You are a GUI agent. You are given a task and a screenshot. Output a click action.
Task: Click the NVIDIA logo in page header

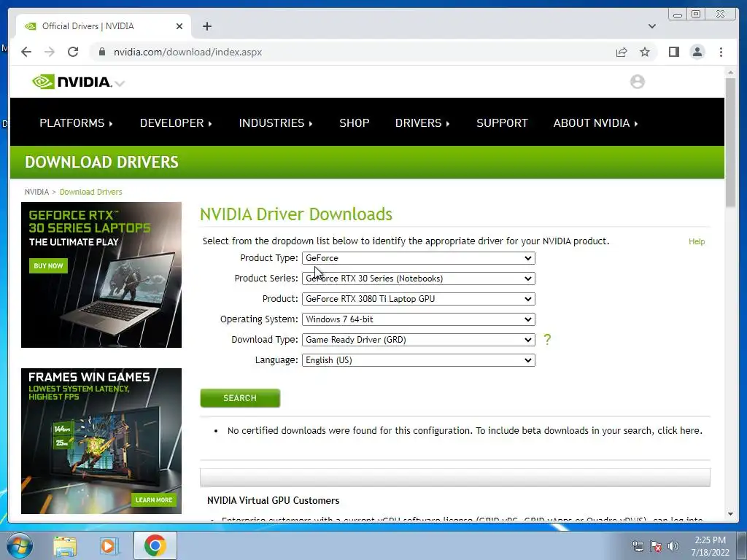coord(71,82)
